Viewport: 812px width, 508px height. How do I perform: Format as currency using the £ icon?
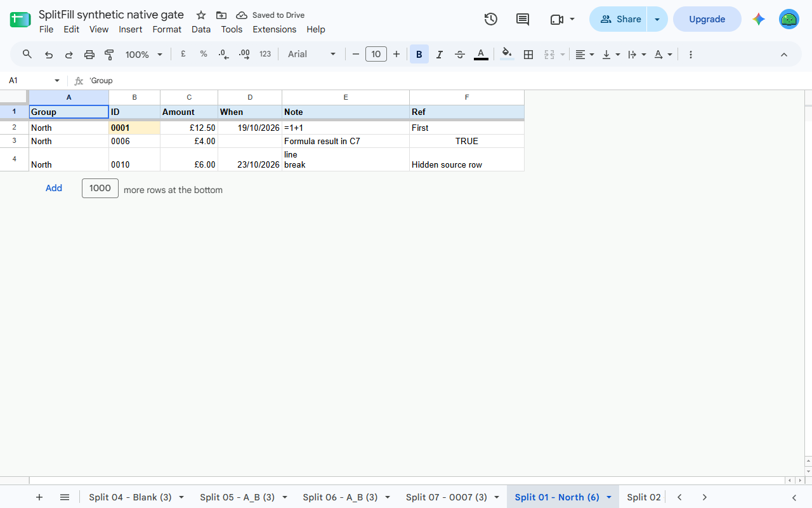click(183, 55)
